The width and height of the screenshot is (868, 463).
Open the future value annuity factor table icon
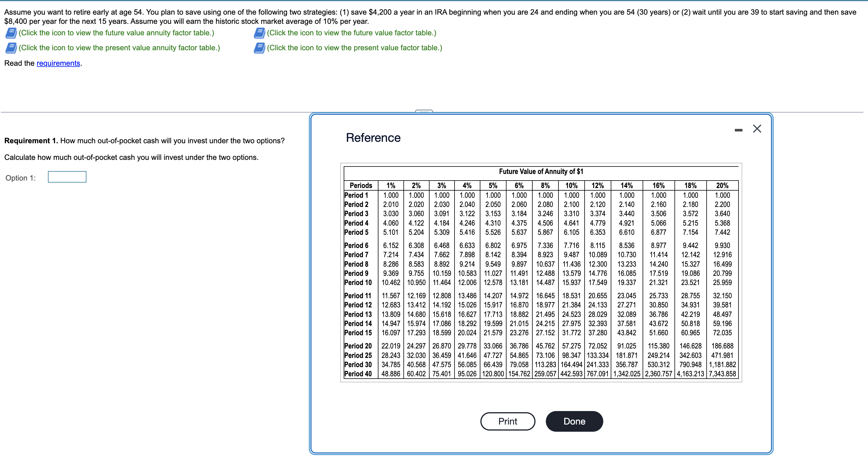(11, 33)
